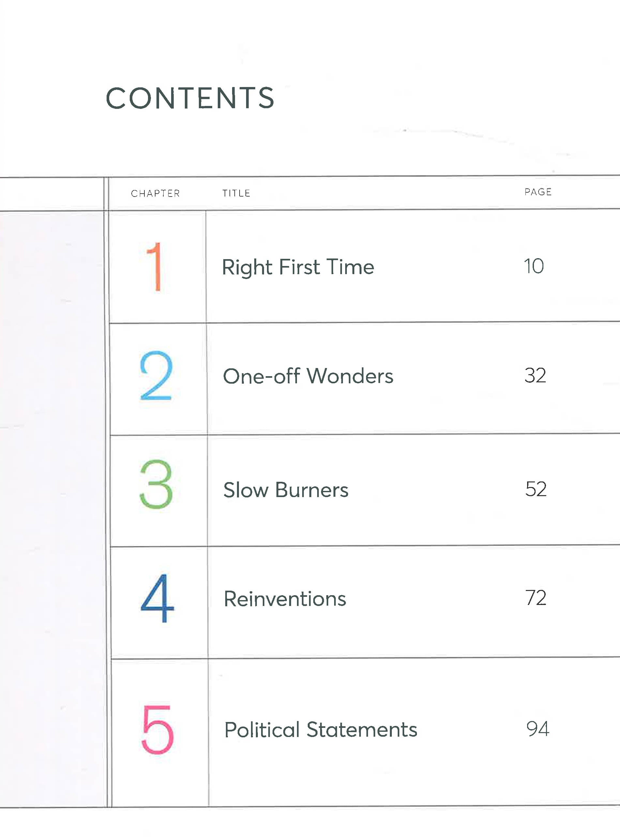Select the PAGE column header

[538, 192]
